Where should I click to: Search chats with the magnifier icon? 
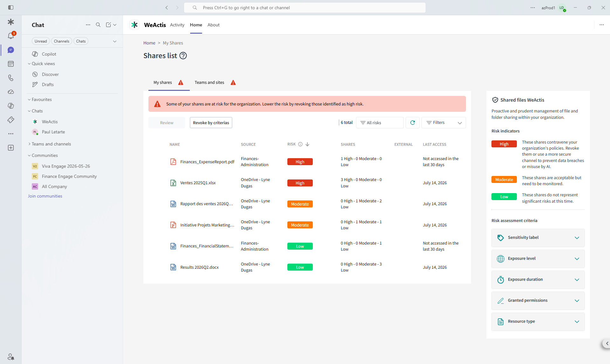point(98,25)
